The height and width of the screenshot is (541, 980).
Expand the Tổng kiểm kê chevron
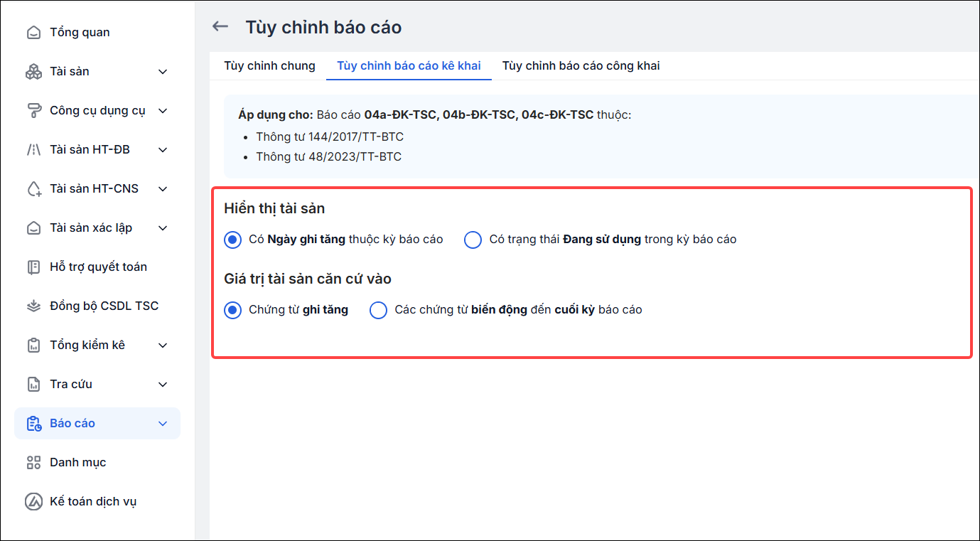tap(163, 346)
